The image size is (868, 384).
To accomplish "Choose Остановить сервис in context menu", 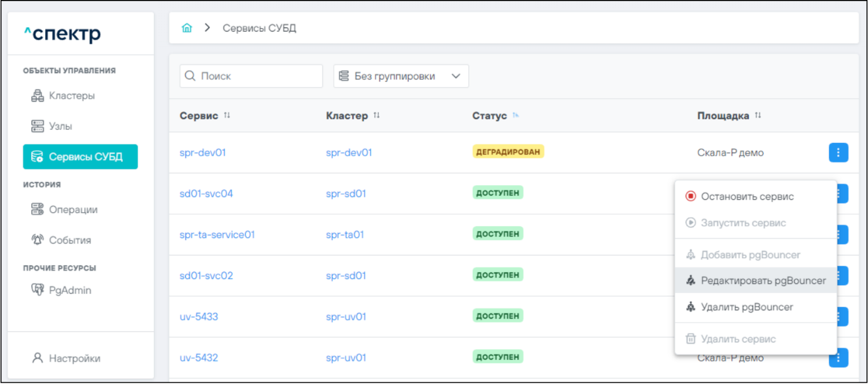I will coord(747,197).
